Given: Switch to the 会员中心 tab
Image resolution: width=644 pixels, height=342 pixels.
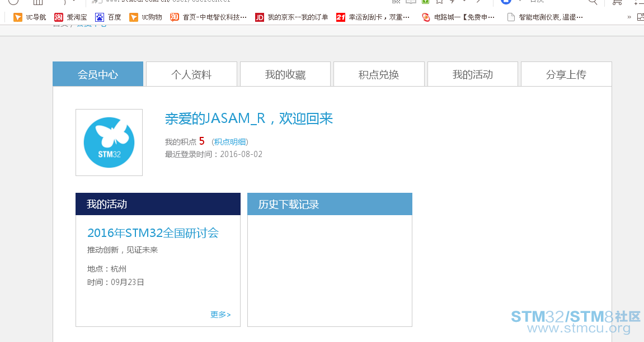Looking at the screenshot, I should click(98, 74).
